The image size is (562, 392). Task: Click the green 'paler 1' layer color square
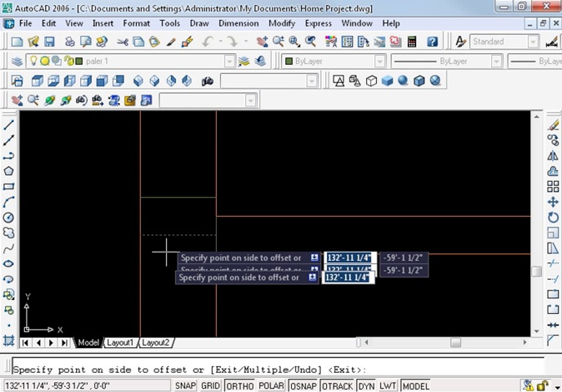[x=79, y=62]
